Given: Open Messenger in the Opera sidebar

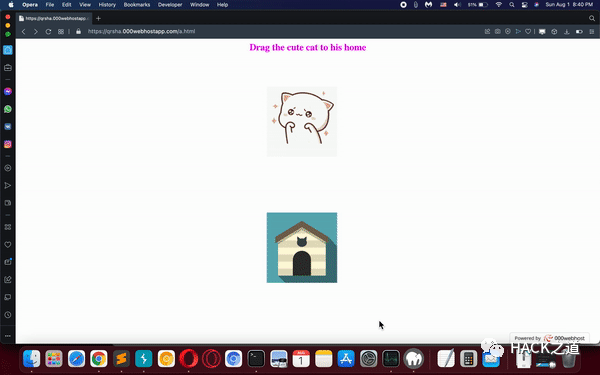Looking at the screenshot, I should (x=8, y=91).
